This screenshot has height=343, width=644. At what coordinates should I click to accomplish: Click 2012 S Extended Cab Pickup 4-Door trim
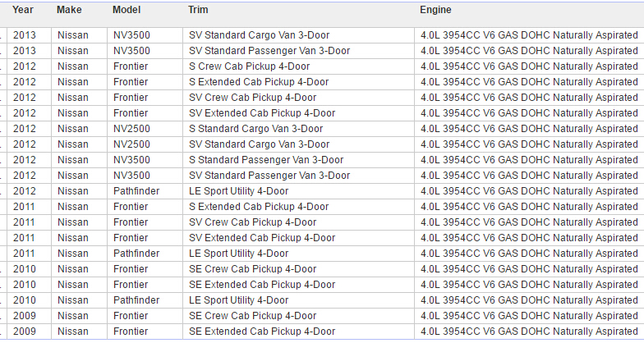(259, 82)
